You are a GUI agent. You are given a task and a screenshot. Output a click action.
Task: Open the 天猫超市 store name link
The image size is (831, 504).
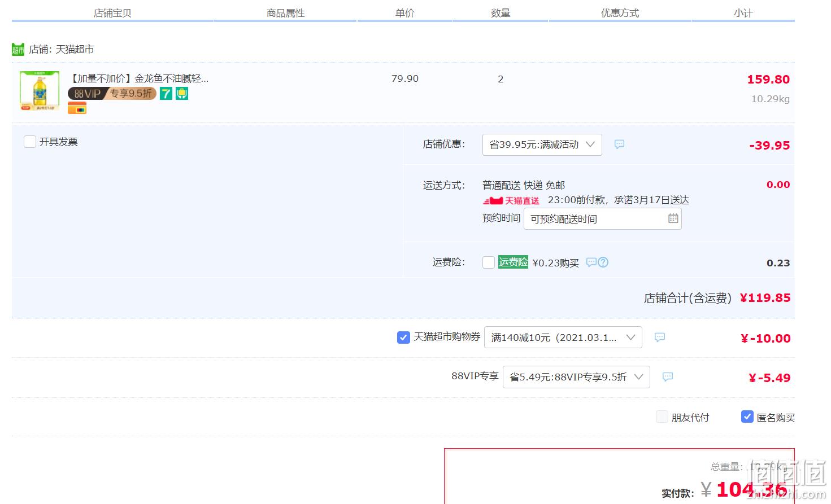75,50
